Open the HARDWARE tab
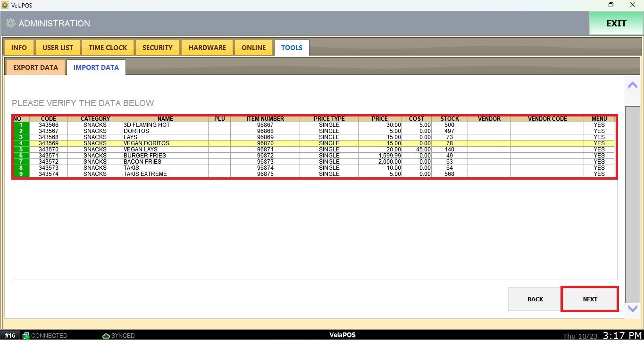The width and height of the screenshot is (644, 340). pos(207,48)
